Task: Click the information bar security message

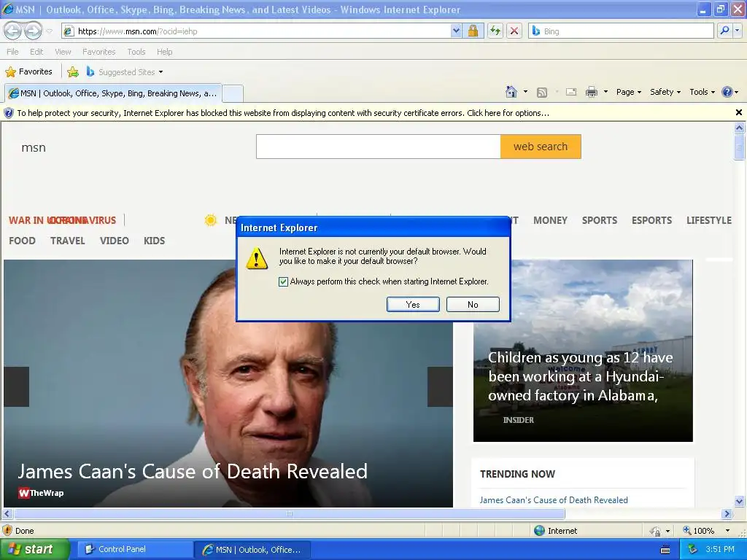Action: pyautogui.click(x=283, y=113)
